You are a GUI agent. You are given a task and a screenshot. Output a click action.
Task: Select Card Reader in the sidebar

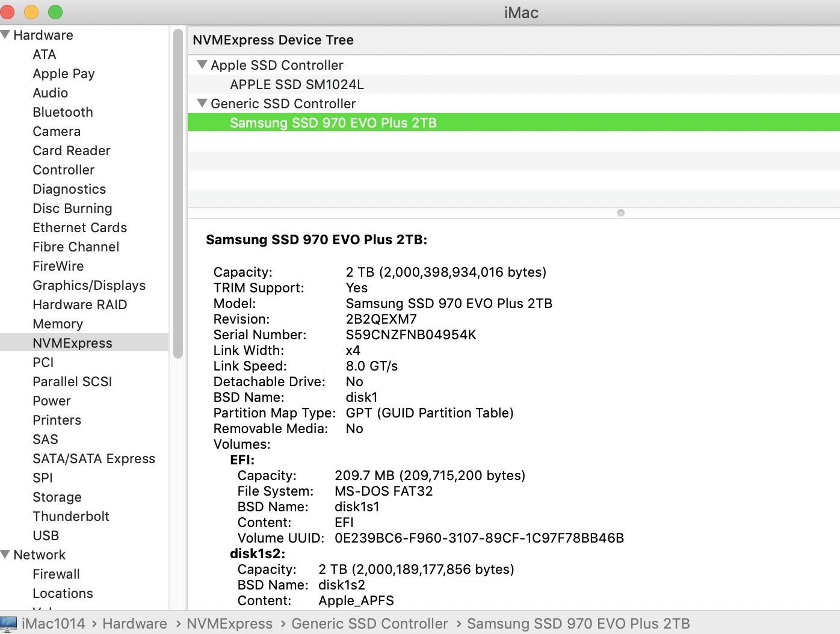[x=72, y=150]
